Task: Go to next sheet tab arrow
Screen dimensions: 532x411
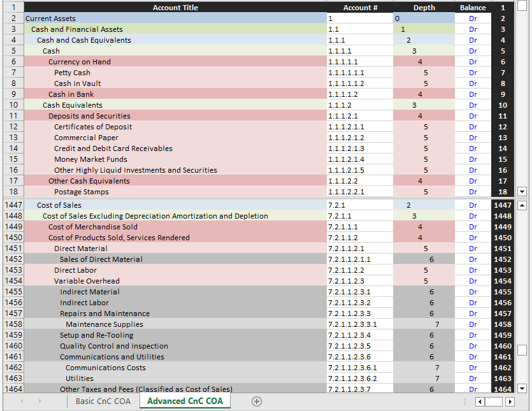Action: [40, 401]
